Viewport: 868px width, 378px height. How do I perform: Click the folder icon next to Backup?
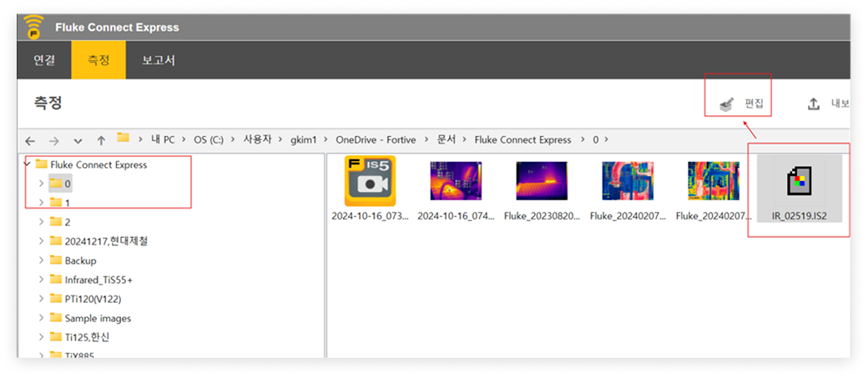(x=55, y=260)
